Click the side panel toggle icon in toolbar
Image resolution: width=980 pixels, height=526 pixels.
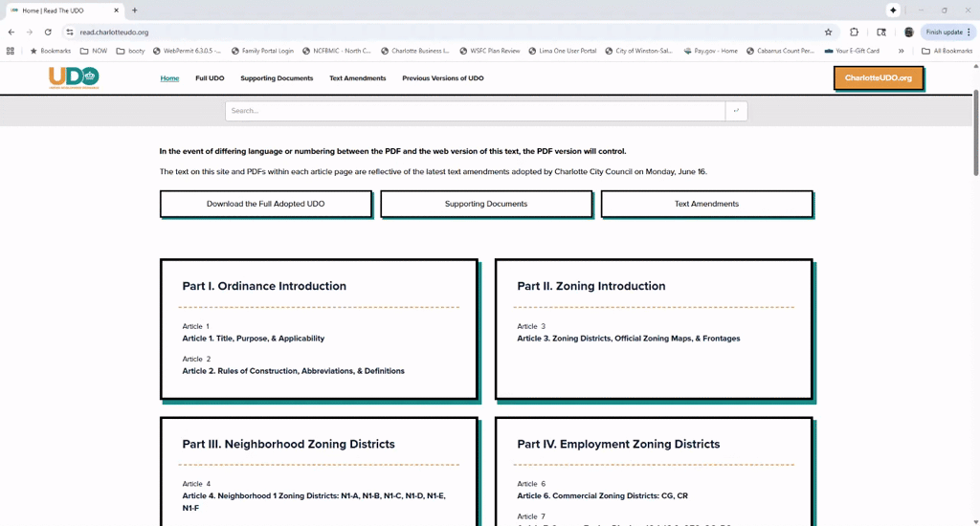coord(881,32)
